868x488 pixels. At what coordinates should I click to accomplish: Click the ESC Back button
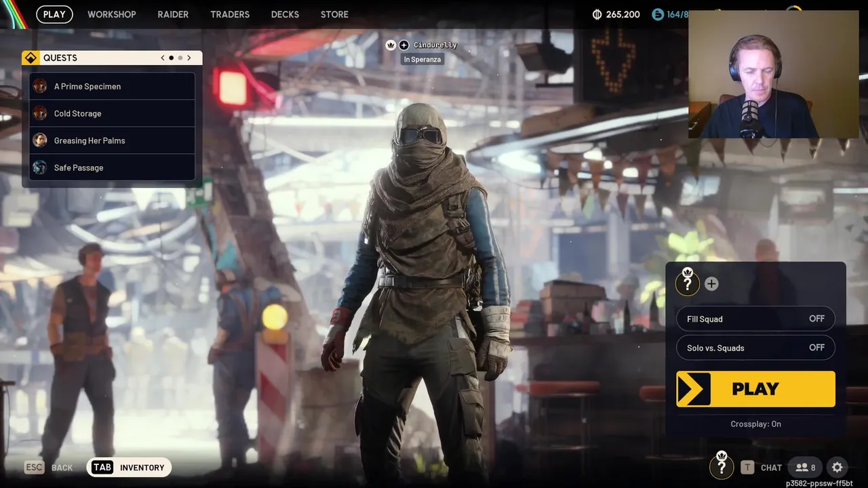coord(49,468)
